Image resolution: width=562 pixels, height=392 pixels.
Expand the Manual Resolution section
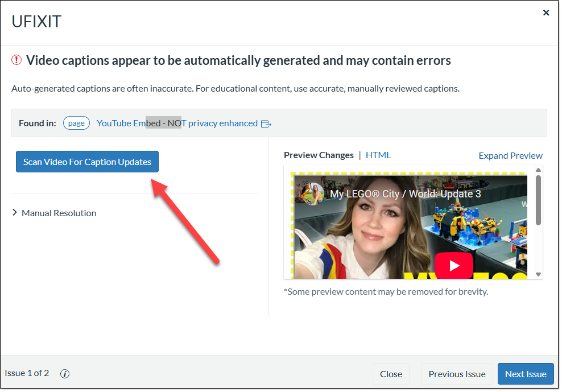coord(59,213)
